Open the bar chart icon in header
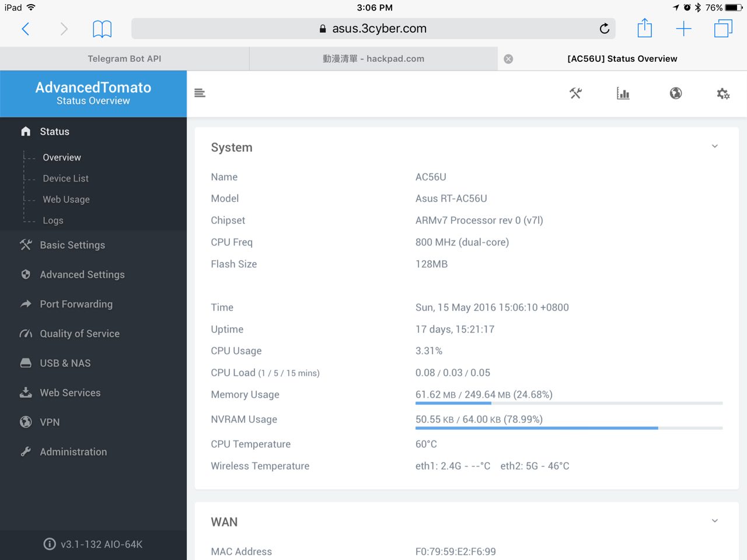 coord(623,93)
